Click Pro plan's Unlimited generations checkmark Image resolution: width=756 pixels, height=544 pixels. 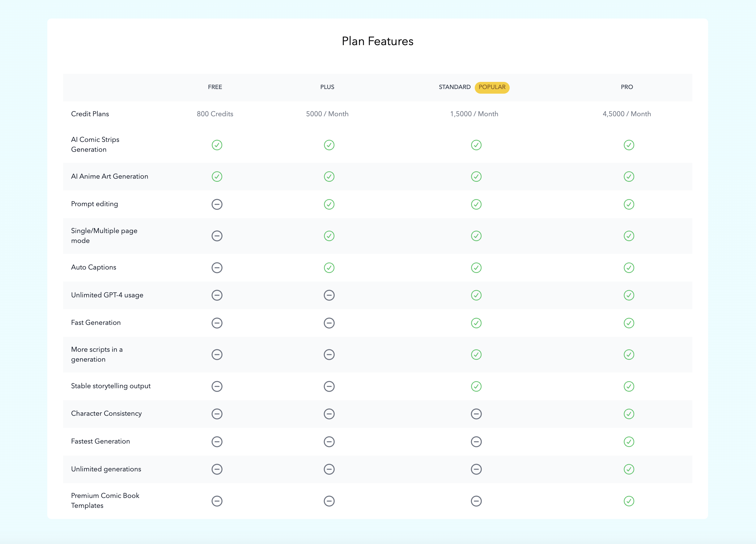(x=629, y=469)
